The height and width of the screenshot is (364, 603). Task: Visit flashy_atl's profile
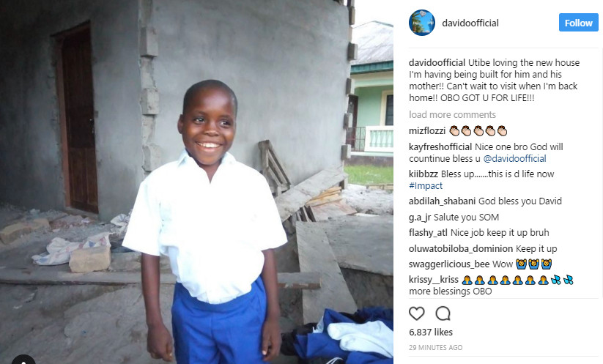[428, 233]
